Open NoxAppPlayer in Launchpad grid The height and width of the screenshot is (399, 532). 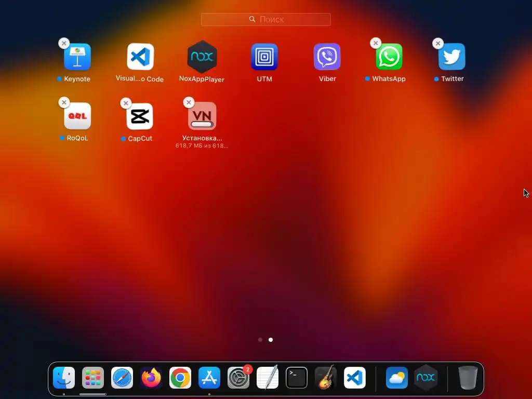202,57
